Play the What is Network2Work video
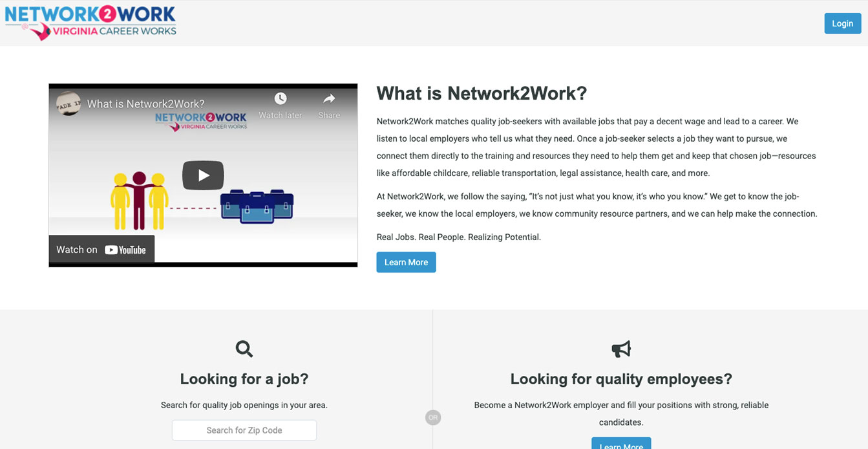Screen dimensions: 868x449 pos(203,175)
